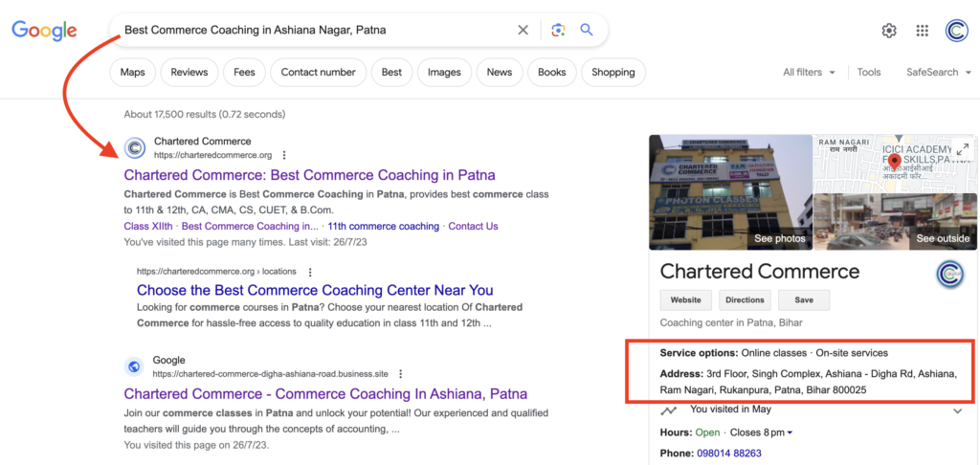
Task: Expand the hours dropdown next to Closes 8 pm
Action: (790, 432)
